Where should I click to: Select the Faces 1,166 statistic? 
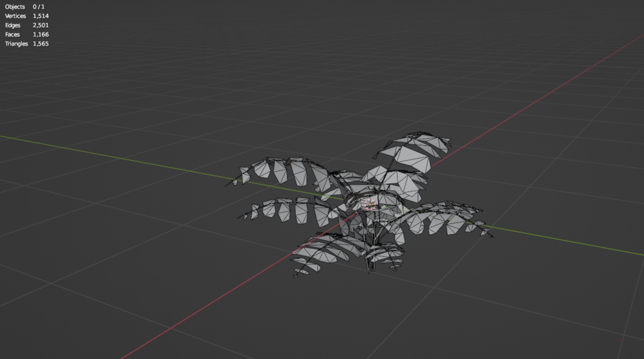27,35
